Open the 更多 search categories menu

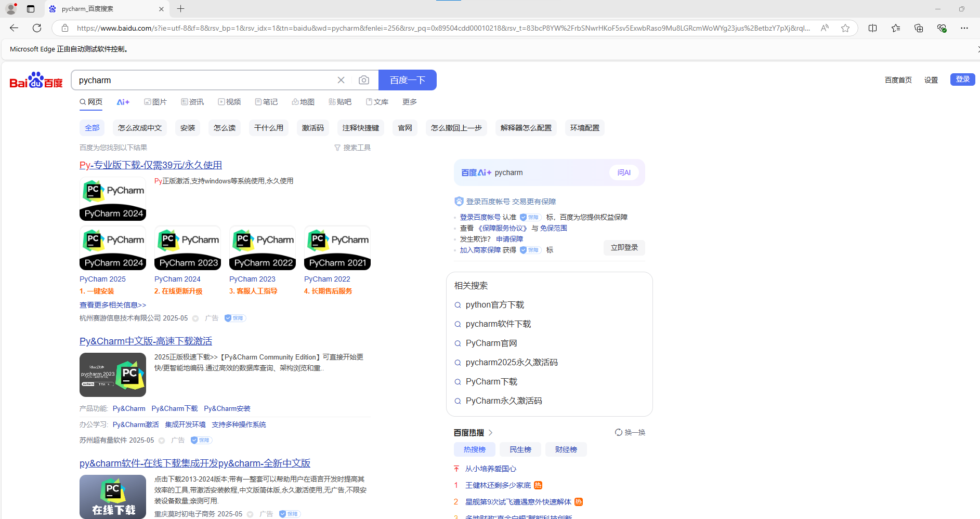[x=410, y=102]
